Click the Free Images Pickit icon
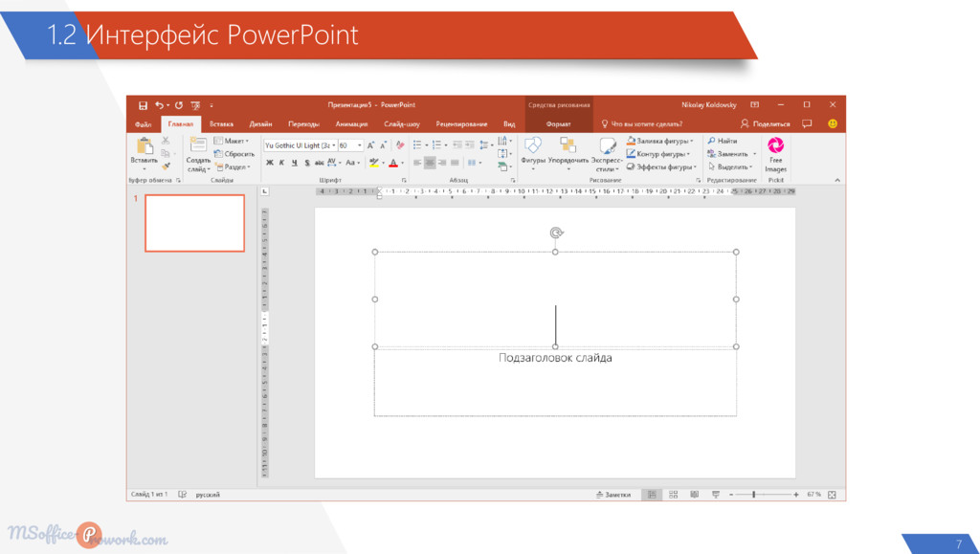The image size is (980, 554). point(775,145)
